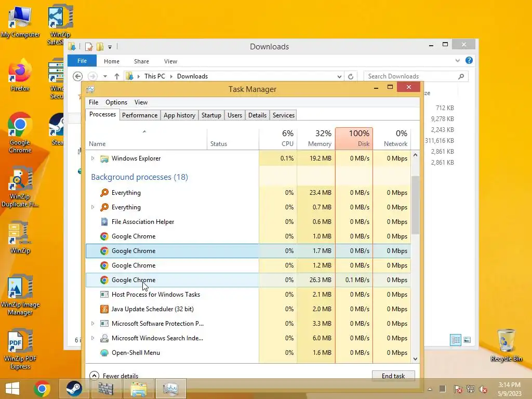
Task: Select File Association Helper process
Action: 248,221
